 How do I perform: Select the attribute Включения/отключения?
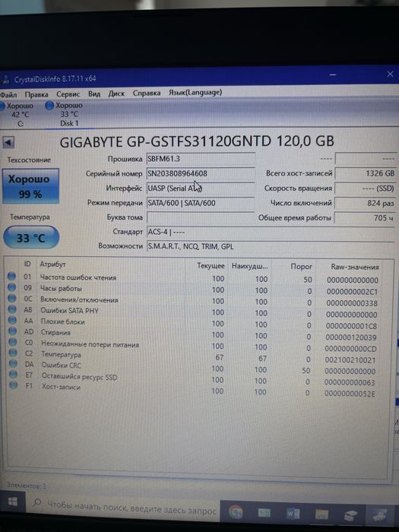pyautogui.click(x=79, y=300)
